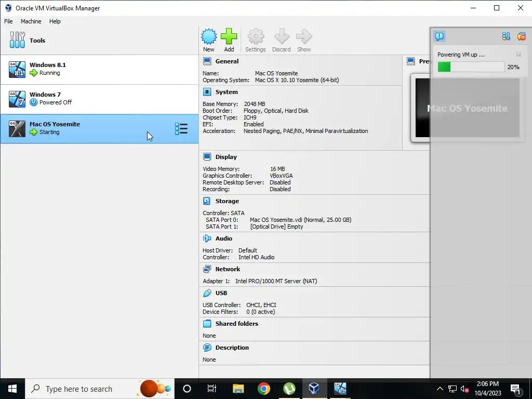Click the Network section icon
The image size is (532, 399).
pos(207,269)
